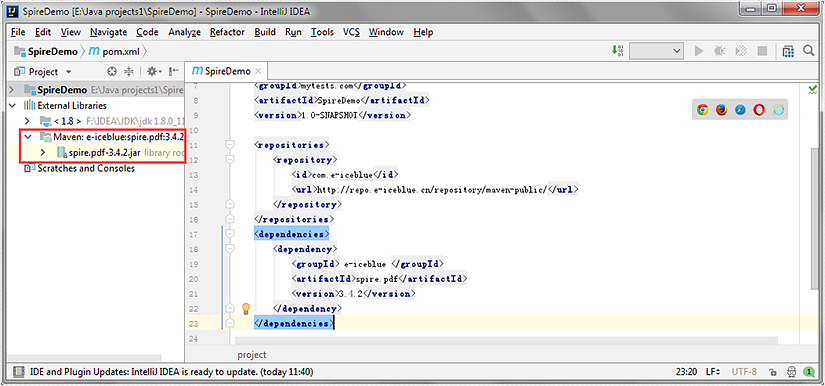825x386 pixels.
Task: Expand the spire.pdf-3.4.2.jar node
Action: pos(44,153)
